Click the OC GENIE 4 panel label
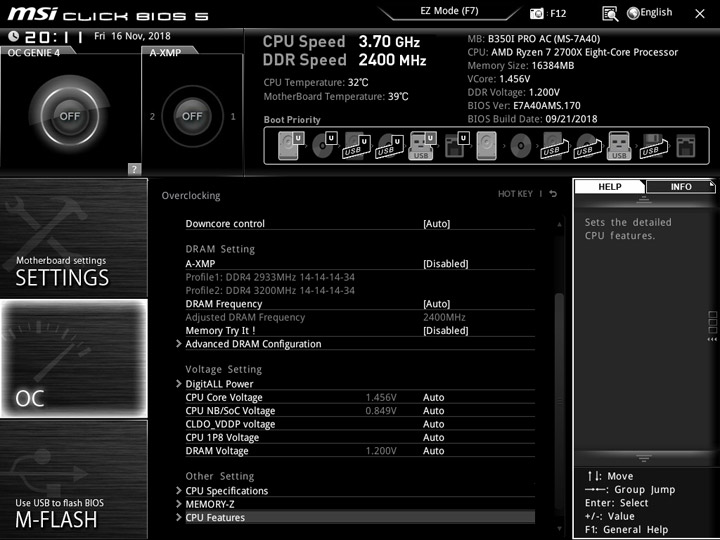Image resolution: width=720 pixels, height=540 pixels. (x=34, y=53)
